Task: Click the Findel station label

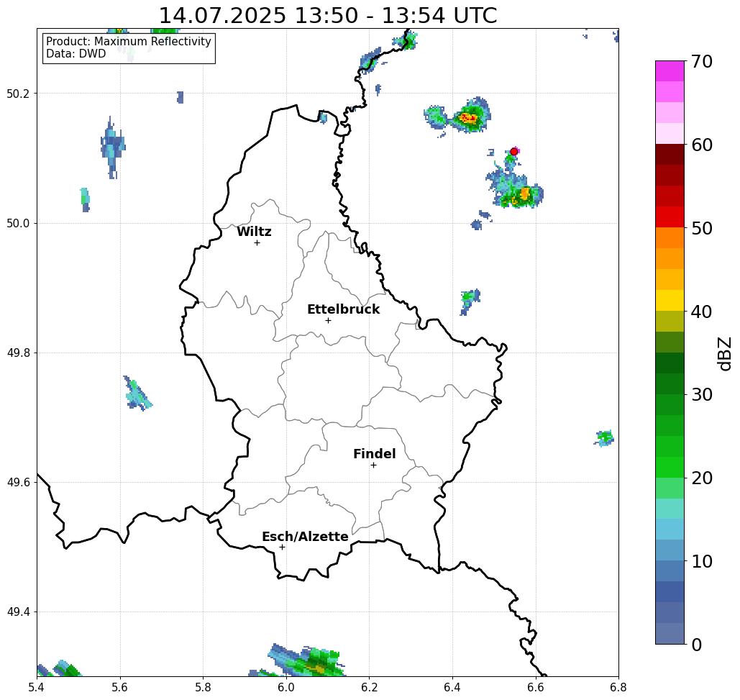Action: pyautogui.click(x=374, y=454)
